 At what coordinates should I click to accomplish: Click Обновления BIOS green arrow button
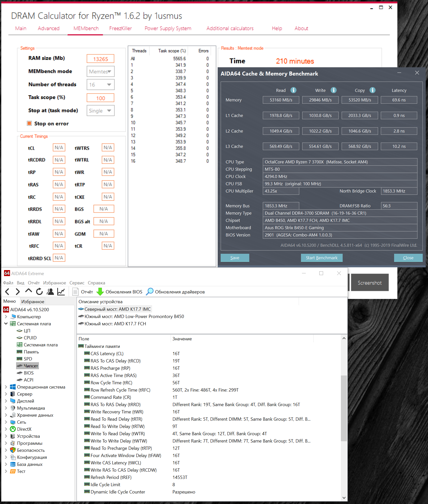(x=119, y=292)
